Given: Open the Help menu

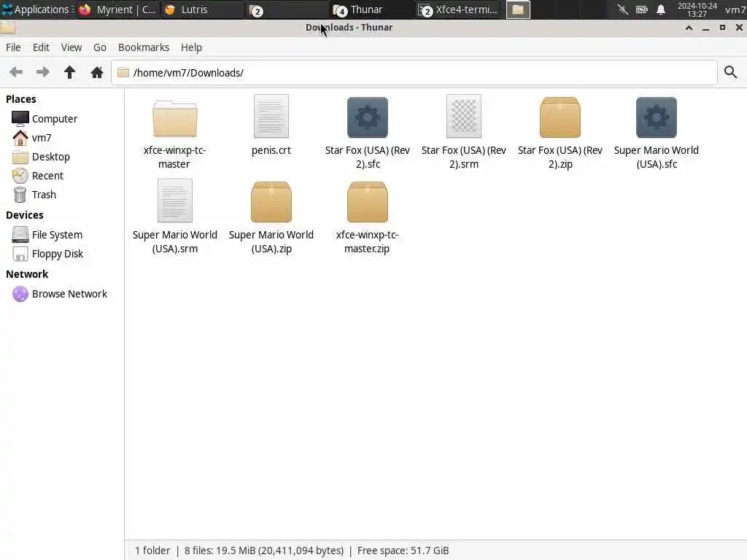Looking at the screenshot, I should (x=191, y=47).
